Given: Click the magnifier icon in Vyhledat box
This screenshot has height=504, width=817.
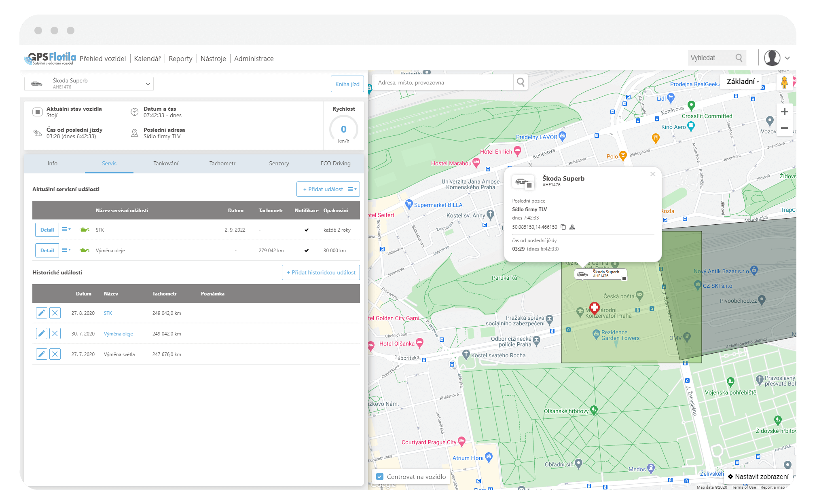Looking at the screenshot, I should pos(739,58).
